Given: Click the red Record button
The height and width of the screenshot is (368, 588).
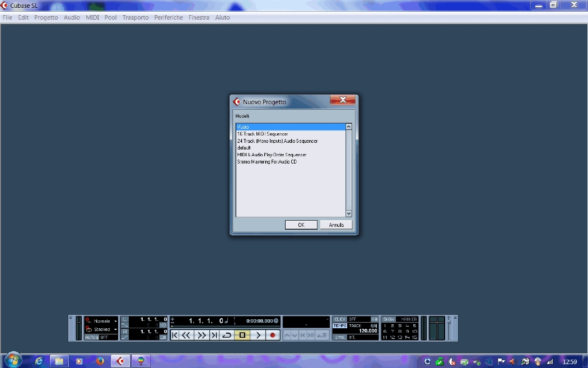Looking at the screenshot, I should (273, 335).
